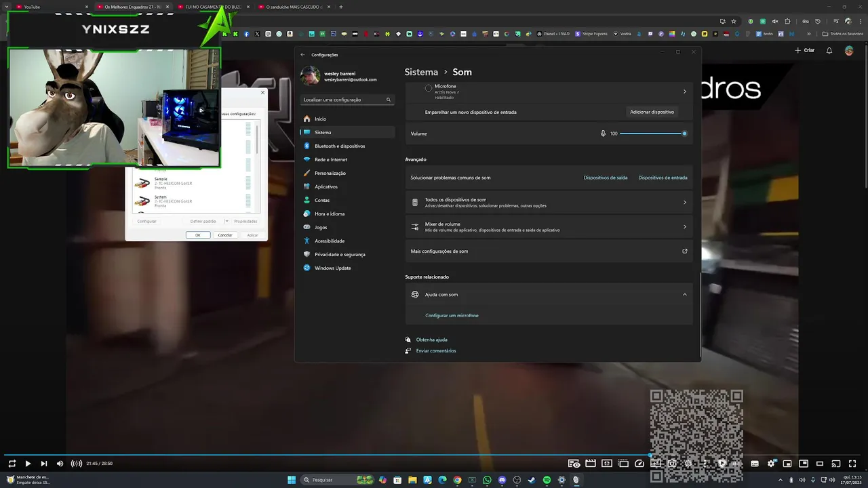
Task: Open Início in Settings sidebar
Action: pyautogui.click(x=347, y=119)
